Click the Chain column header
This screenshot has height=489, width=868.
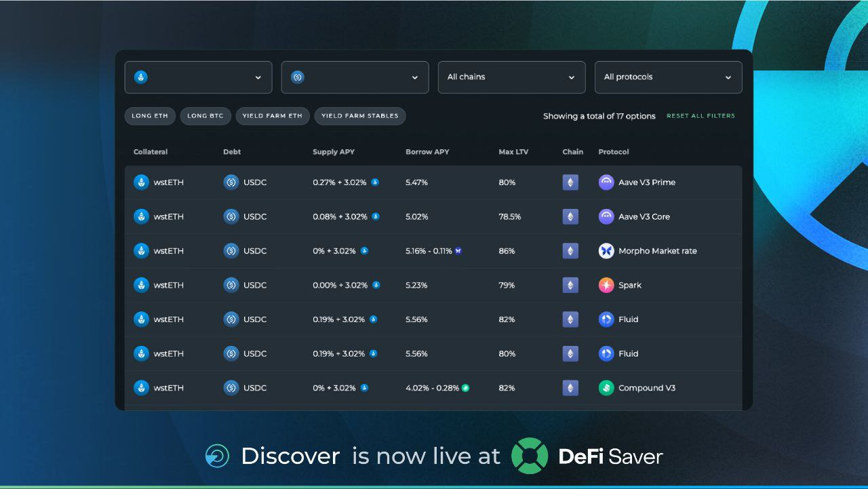tap(573, 152)
